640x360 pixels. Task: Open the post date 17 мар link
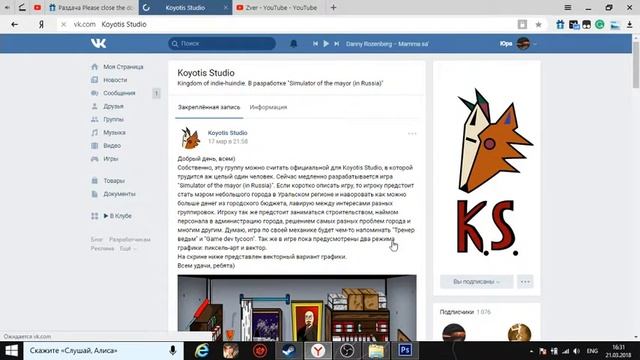(x=228, y=141)
